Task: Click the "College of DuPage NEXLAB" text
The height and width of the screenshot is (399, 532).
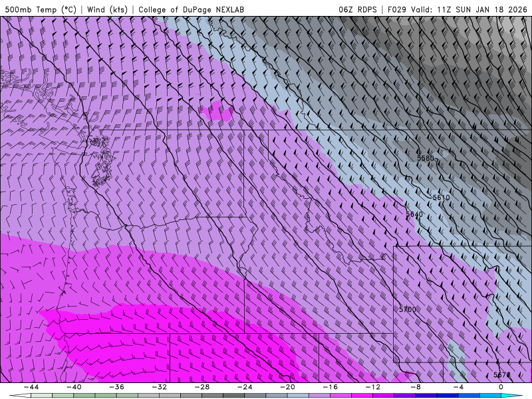Action: pos(191,9)
